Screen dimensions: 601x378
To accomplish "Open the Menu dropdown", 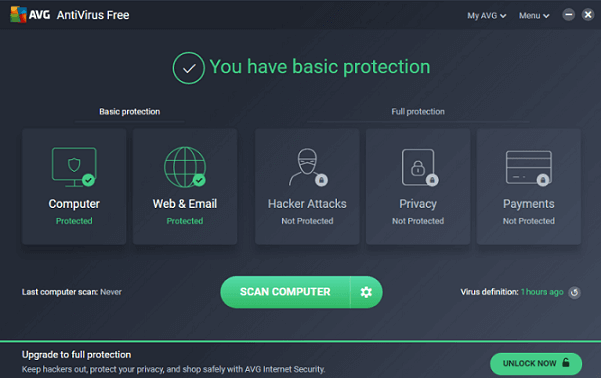I will coord(534,16).
